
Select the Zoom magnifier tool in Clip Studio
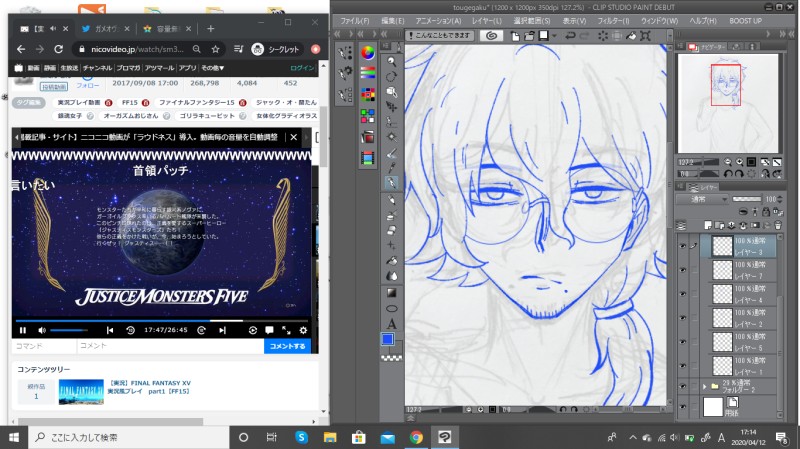(x=391, y=61)
